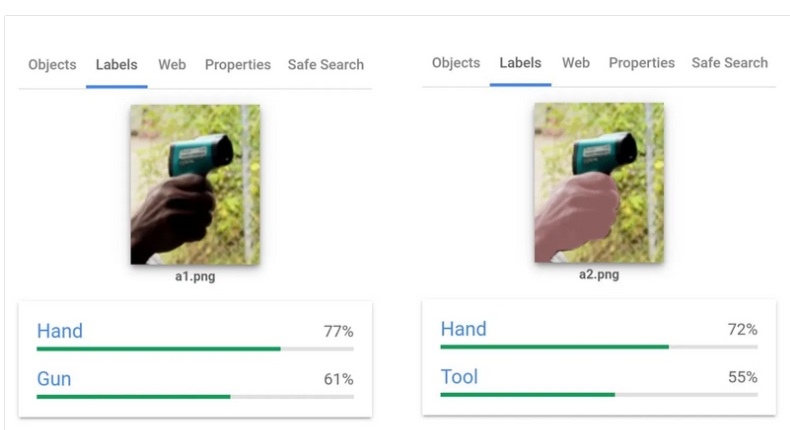Click the Hand label with 77% score

pyautogui.click(x=60, y=331)
